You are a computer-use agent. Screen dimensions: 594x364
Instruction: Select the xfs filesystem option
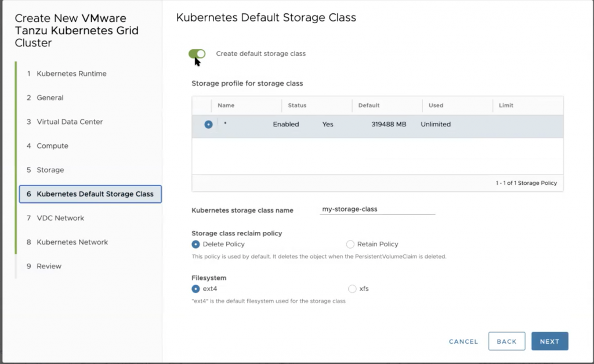click(352, 289)
